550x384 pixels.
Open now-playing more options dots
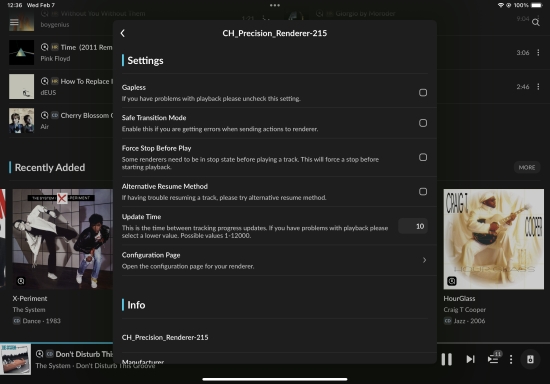coord(511,359)
